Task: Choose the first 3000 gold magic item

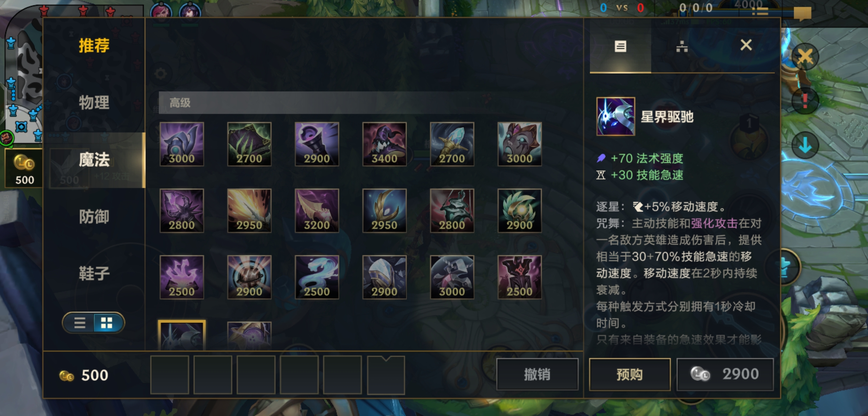Action: tap(182, 144)
